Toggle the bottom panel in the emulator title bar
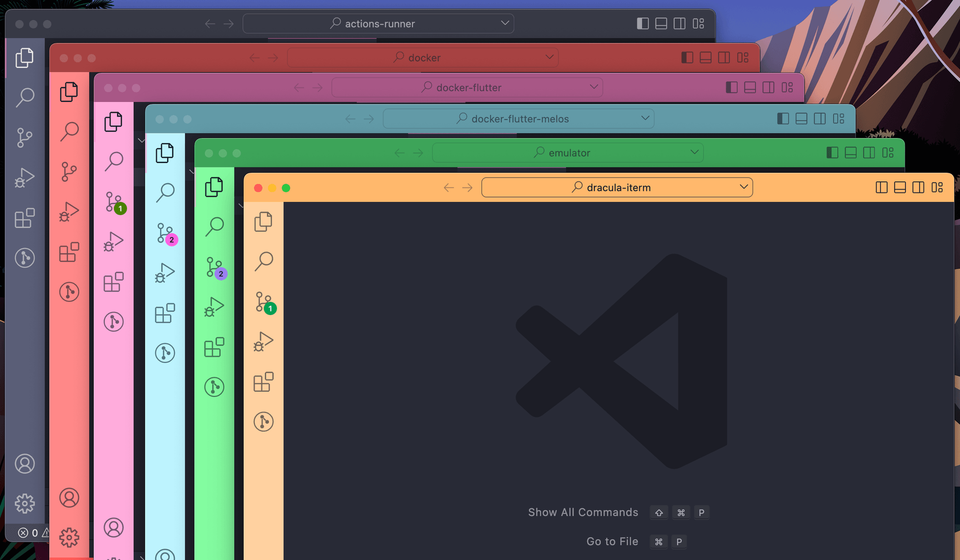960x560 pixels. (850, 152)
